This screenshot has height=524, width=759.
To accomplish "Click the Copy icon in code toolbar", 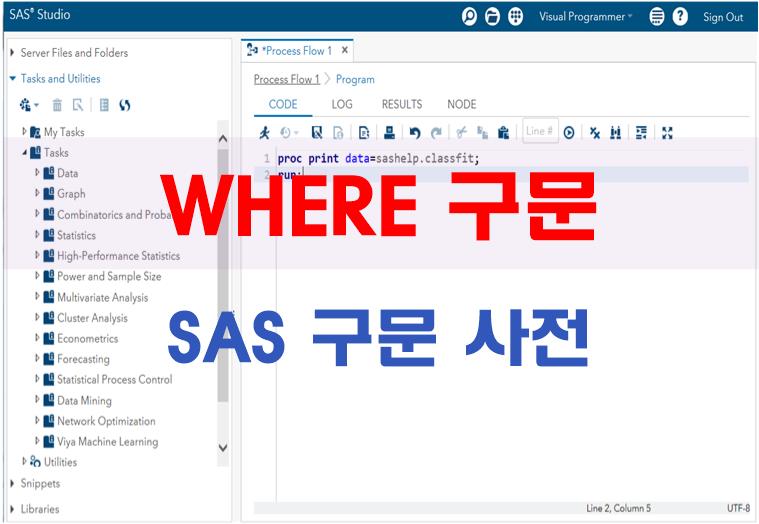I will [x=482, y=132].
